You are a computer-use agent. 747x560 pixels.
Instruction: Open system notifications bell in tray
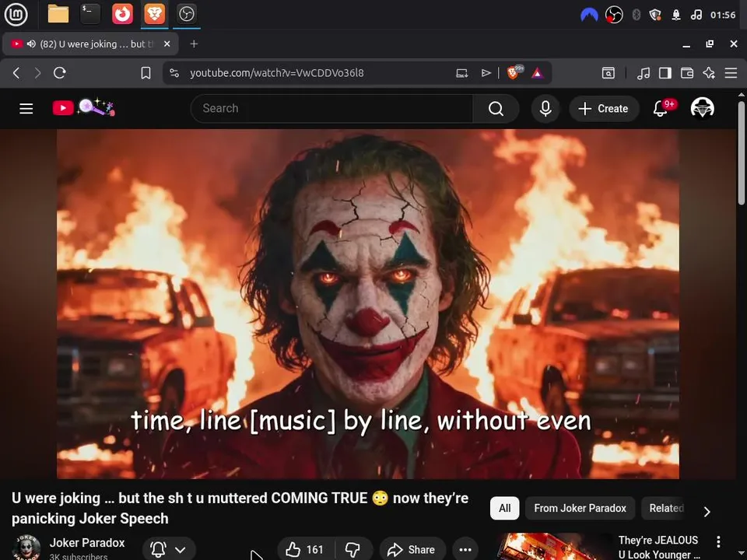click(x=676, y=16)
